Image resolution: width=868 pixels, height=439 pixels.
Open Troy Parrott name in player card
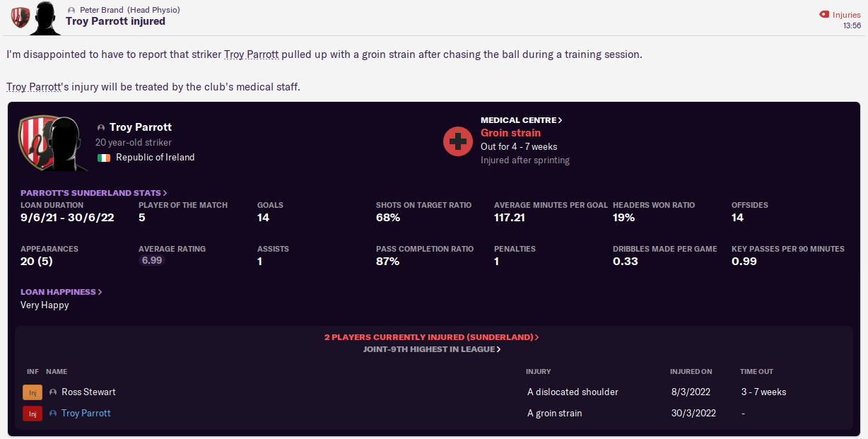click(x=141, y=127)
